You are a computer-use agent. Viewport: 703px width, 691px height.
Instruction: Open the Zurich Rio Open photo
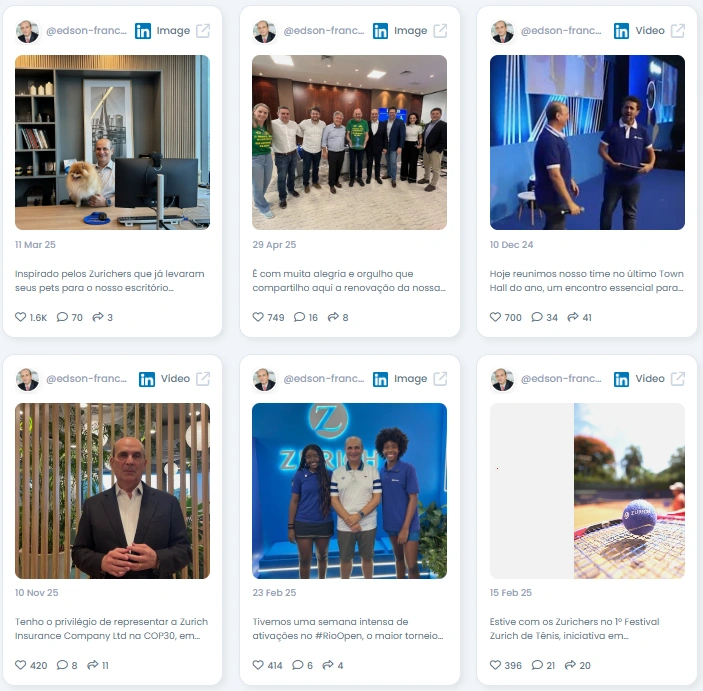349,491
